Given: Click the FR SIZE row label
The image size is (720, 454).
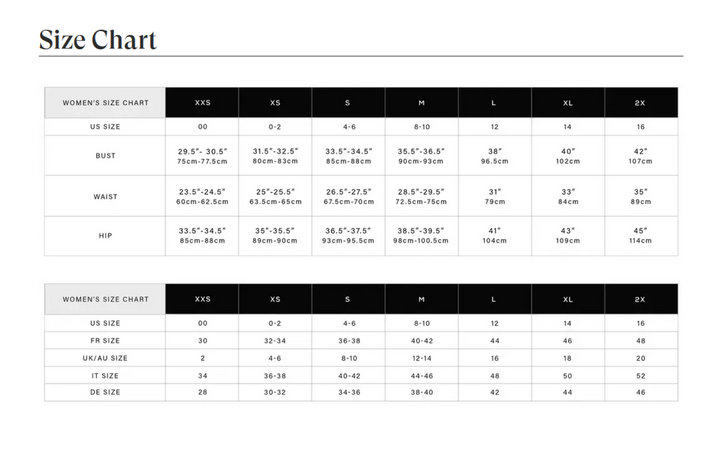Looking at the screenshot, I should point(105,341).
